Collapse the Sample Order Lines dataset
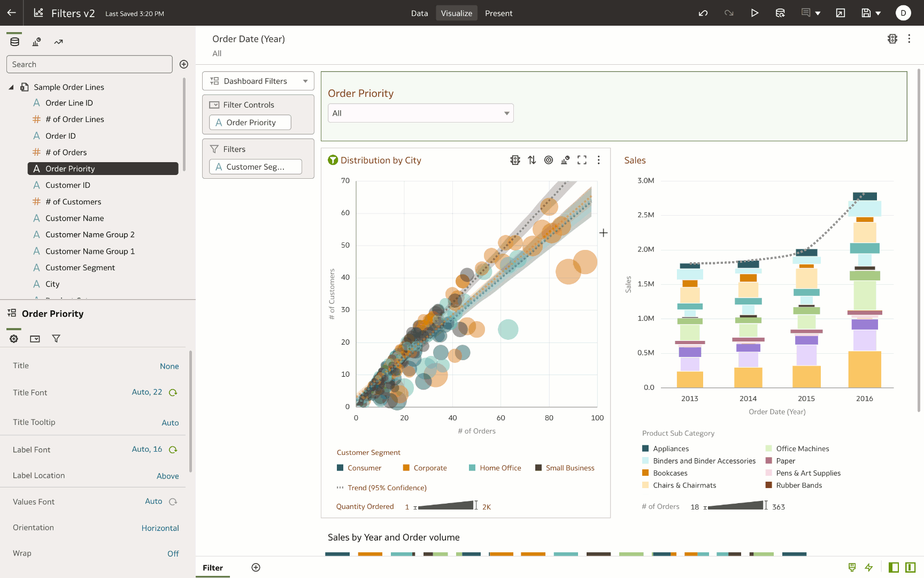 11,87
